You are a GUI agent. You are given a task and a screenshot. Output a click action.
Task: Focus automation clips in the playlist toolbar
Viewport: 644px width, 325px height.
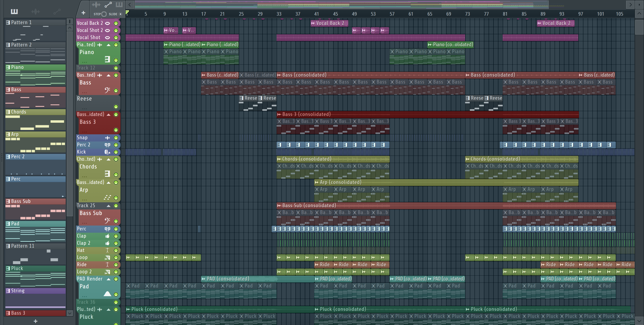coord(108,4)
